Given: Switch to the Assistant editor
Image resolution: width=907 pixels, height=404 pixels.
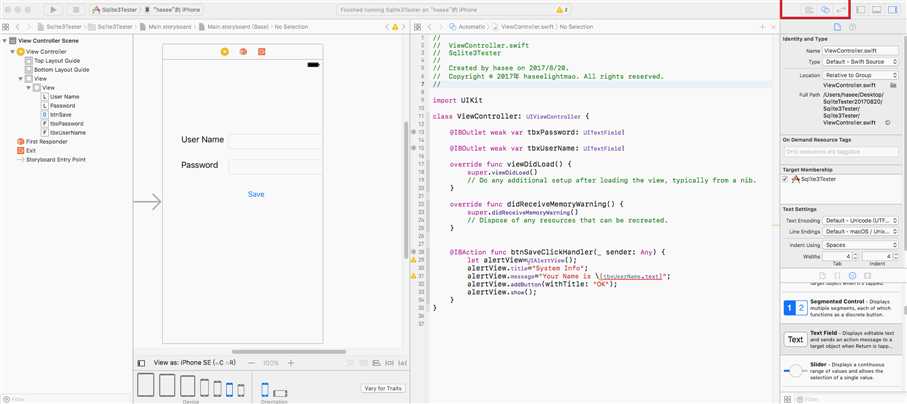Looking at the screenshot, I should coord(825,10).
